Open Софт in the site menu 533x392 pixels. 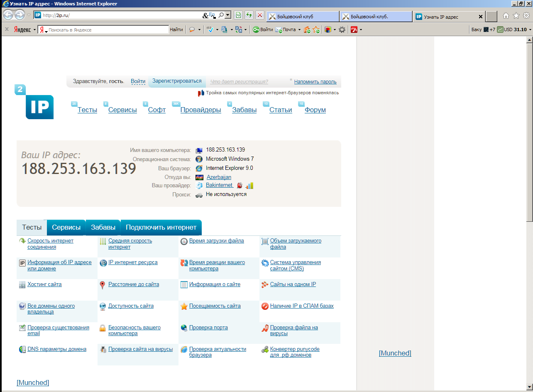pos(157,110)
